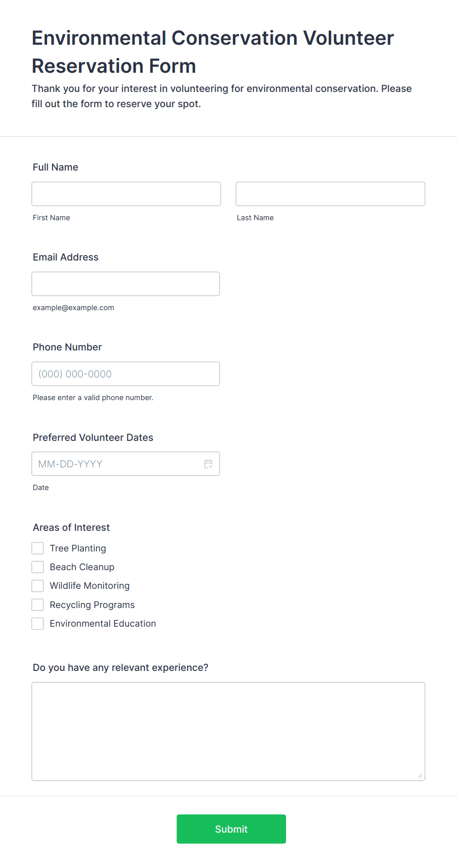Screen dimensions: 457x868
Task: Click the green Submit button
Action: coord(231,829)
